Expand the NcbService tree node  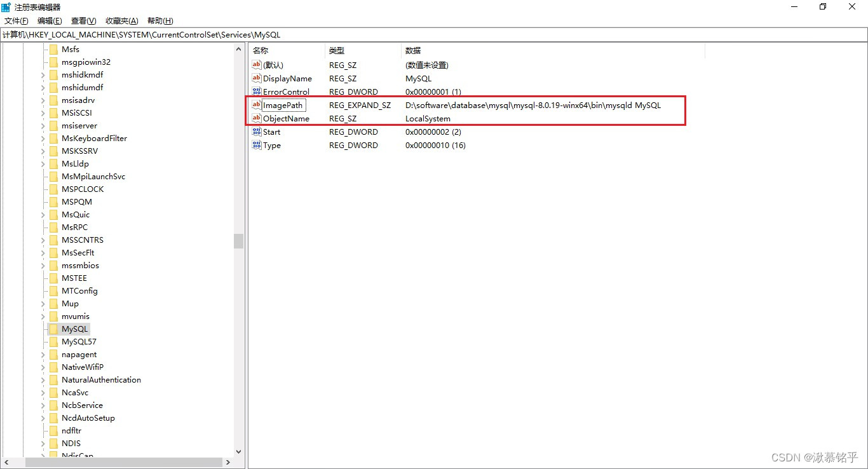[44, 405]
